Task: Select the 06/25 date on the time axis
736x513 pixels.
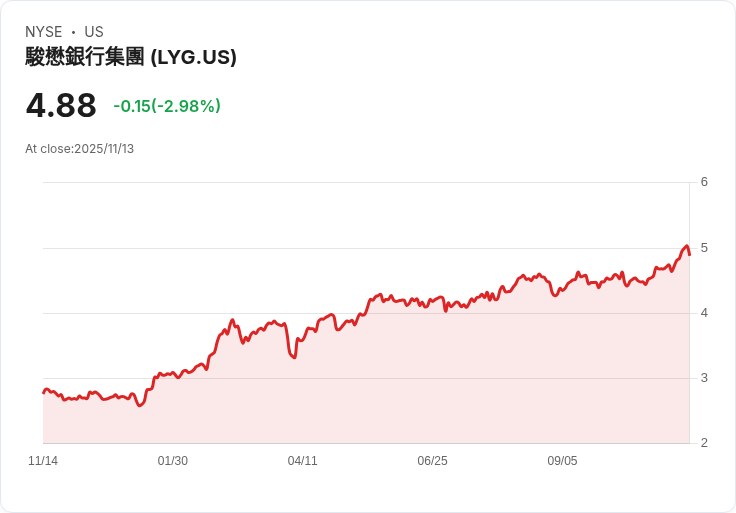Action: tap(432, 461)
